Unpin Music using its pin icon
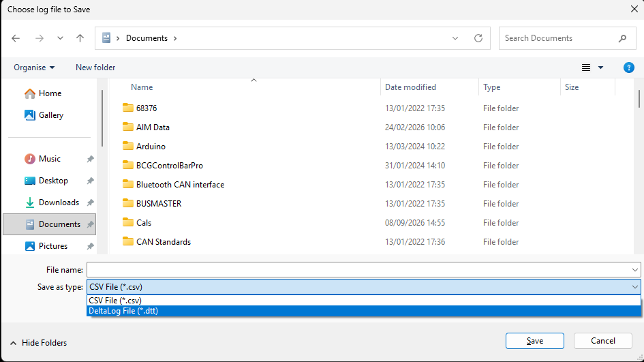The image size is (644, 362). point(91,159)
